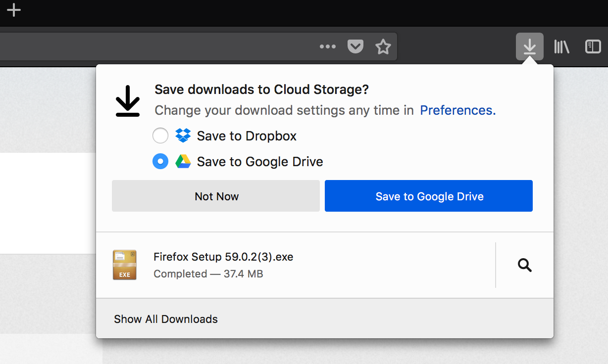Click the Google Drive triangle logo
Screen dimensions: 608x364
183,161
